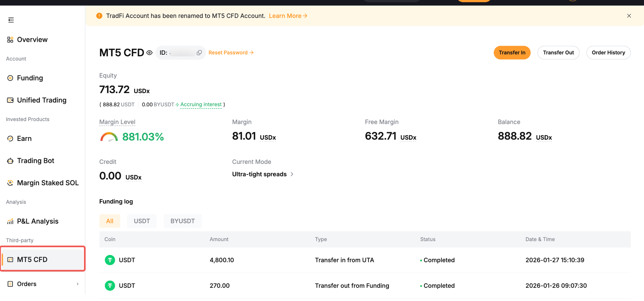Click the P&L Analysis chart icon
Viewport: 644px width, 301px height.
pyautogui.click(x=10, y=221)
